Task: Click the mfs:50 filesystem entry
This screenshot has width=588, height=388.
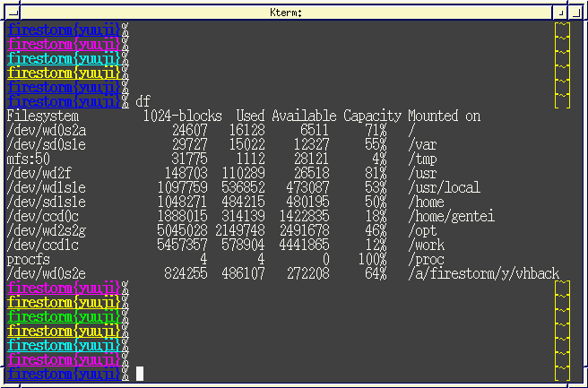Action: point(28,160)
